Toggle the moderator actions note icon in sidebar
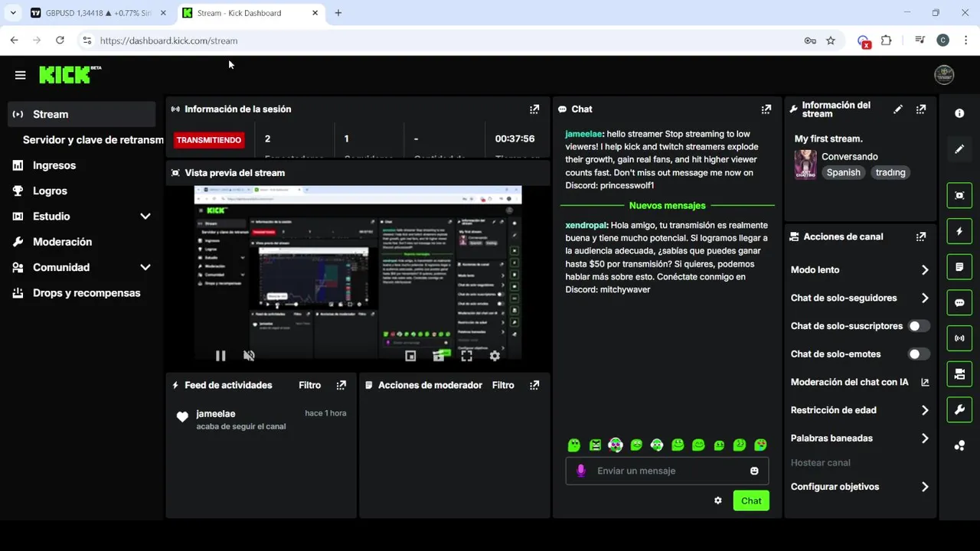980x551 pixels. pos(959,267)
